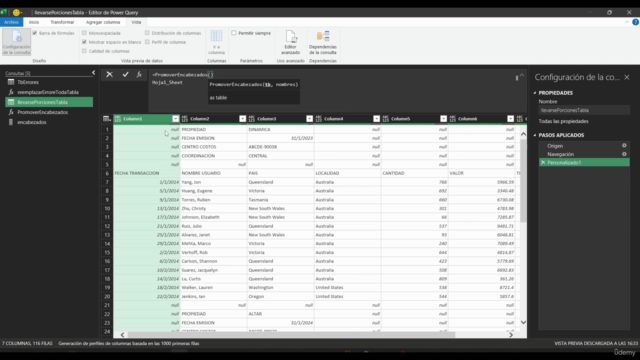Toggle Calidad de columnas checkbox
Viewport: 640px width, 360px height.
(x=84, y=51)
